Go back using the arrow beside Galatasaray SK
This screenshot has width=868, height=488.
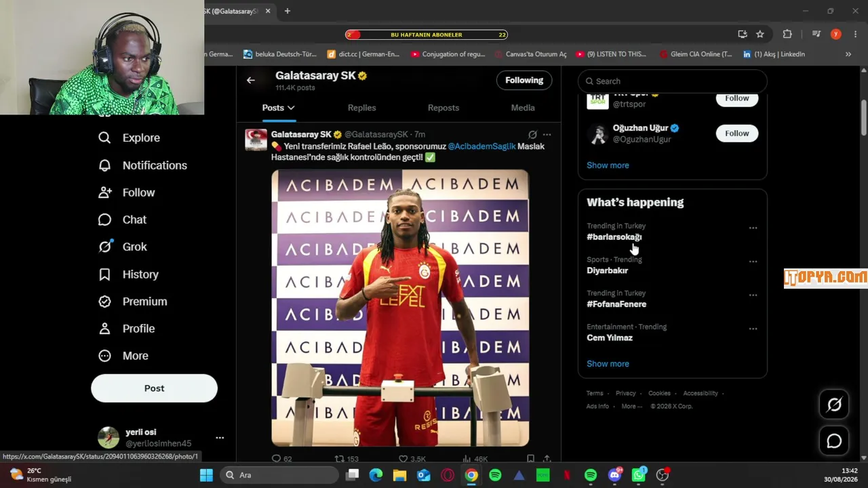point(251,80)
